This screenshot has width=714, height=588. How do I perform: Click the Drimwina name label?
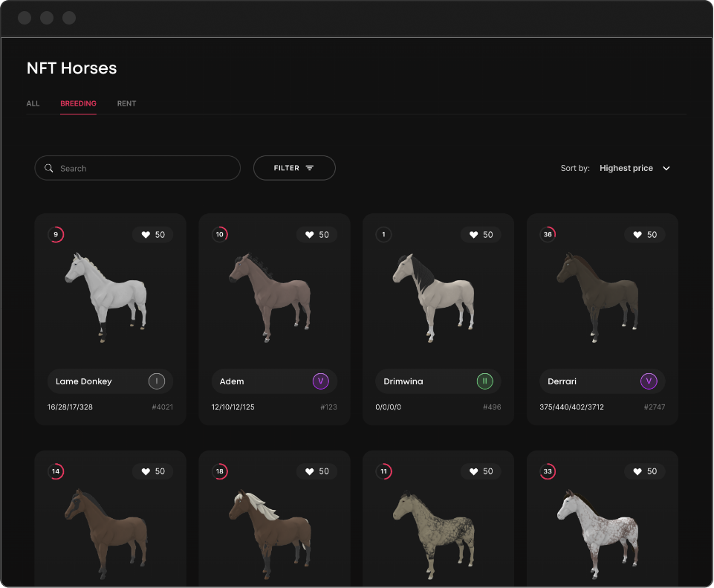403,381
